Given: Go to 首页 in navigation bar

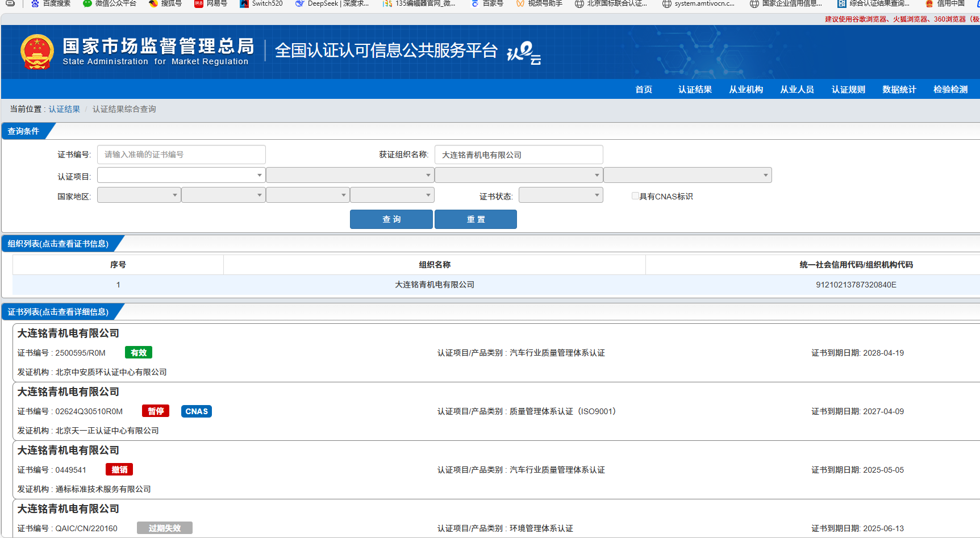Looking at the screenshot, I should tap(644, 90).
